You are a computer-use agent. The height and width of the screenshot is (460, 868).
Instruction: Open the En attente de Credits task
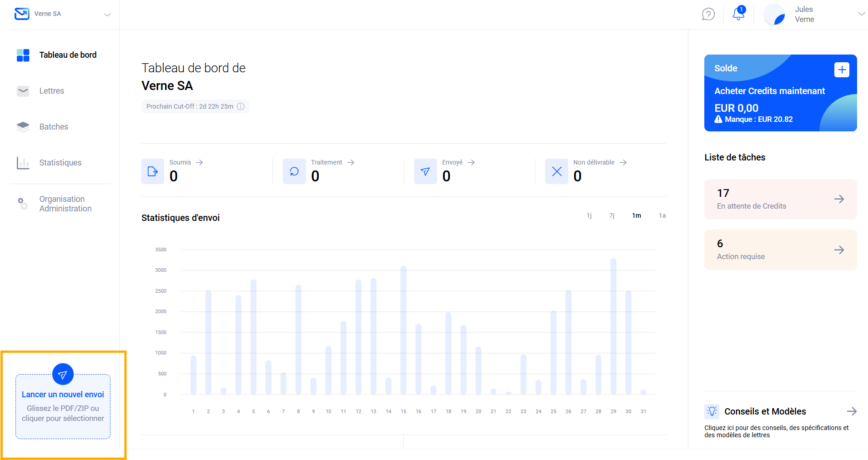point(780,199)
